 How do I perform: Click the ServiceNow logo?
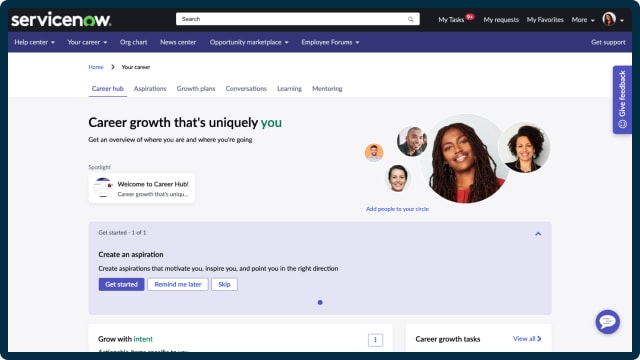61,19
